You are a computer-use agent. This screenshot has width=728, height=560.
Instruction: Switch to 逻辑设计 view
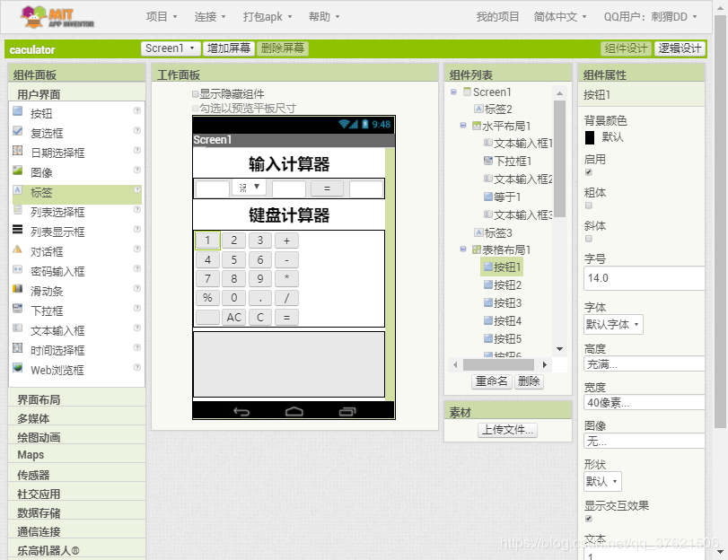680,48
